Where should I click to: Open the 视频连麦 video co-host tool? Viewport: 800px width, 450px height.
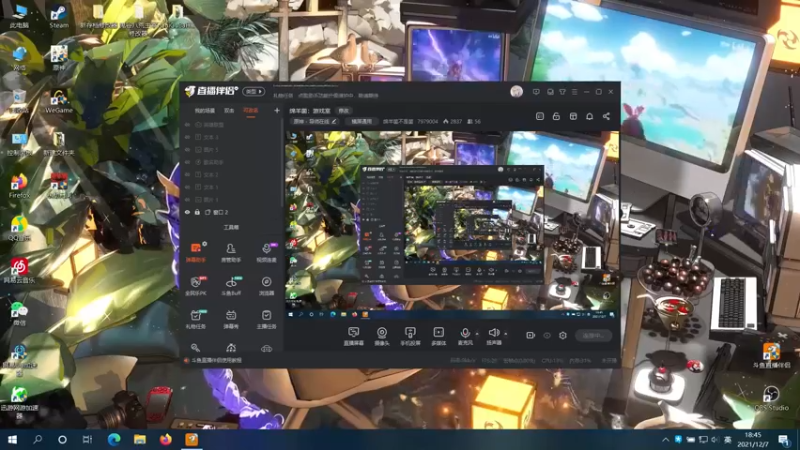[x=266, y=252]
